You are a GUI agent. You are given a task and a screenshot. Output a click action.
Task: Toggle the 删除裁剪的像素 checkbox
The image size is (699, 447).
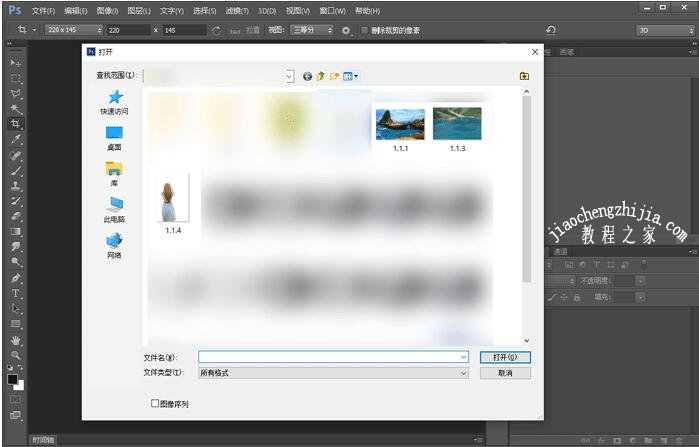[x=364, y=30]
